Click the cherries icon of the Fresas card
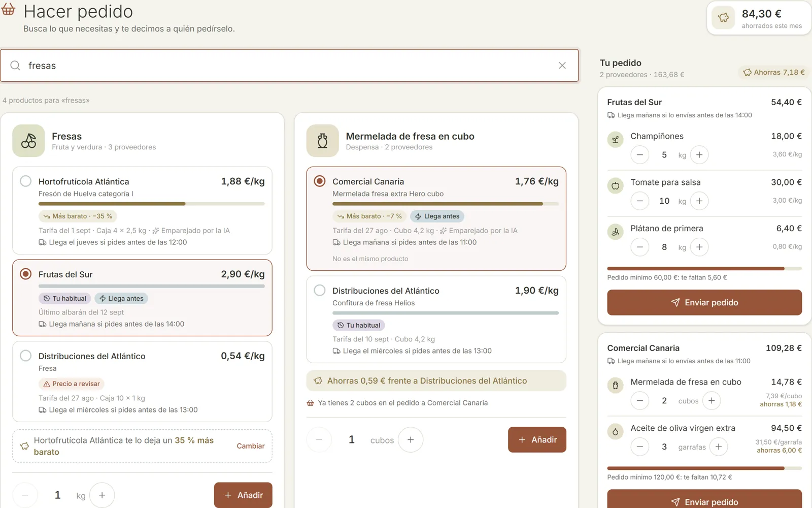The height and width of the screenshot is (508, 812). (x=28, y=141)
